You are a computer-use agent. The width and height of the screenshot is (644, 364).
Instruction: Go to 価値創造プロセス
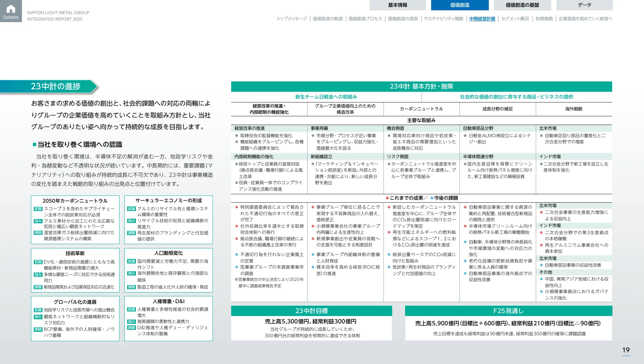pos(364,19)
